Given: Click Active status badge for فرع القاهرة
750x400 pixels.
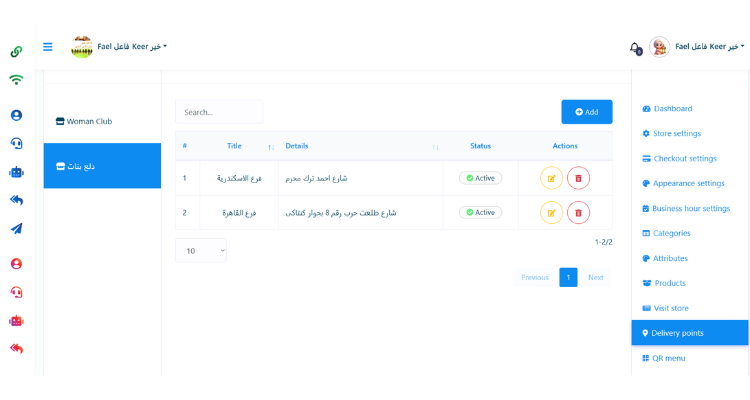Looking at the screenshot, I should 480,212.
